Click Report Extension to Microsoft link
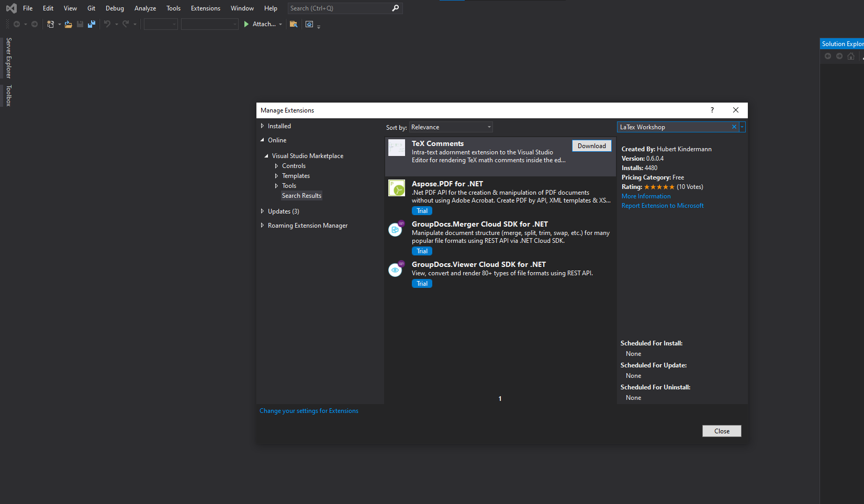The width and height of the screenshot is (864, 504). pos(663,206)
